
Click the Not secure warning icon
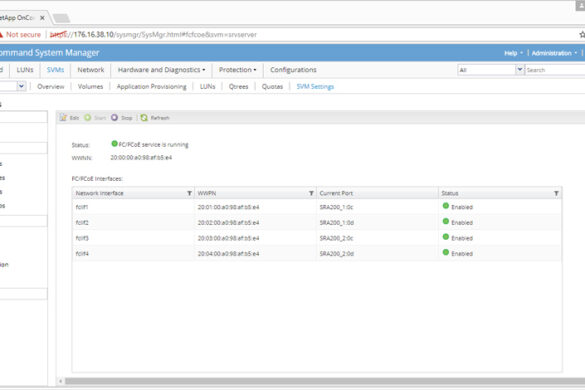[x=1, y=35]
